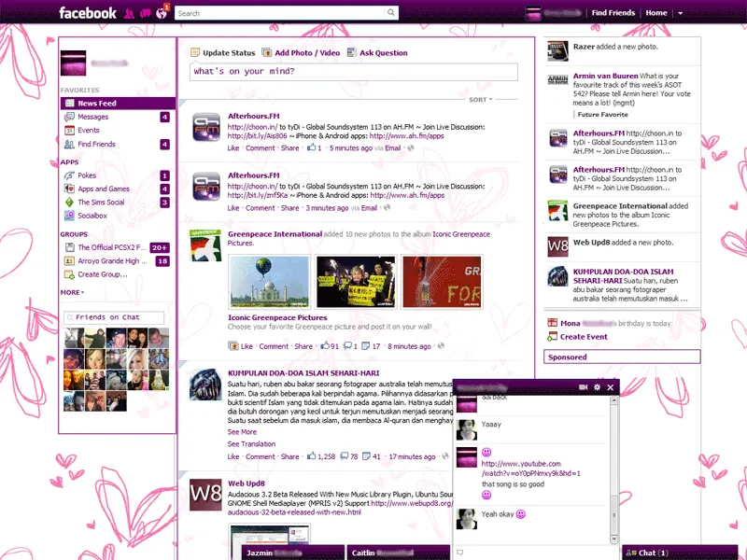Click the What's on your mind box

coord(354,72)
